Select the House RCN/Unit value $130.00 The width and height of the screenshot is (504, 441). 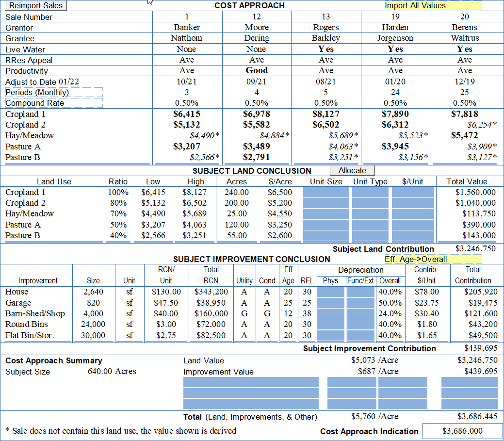(x=166, y=292)
